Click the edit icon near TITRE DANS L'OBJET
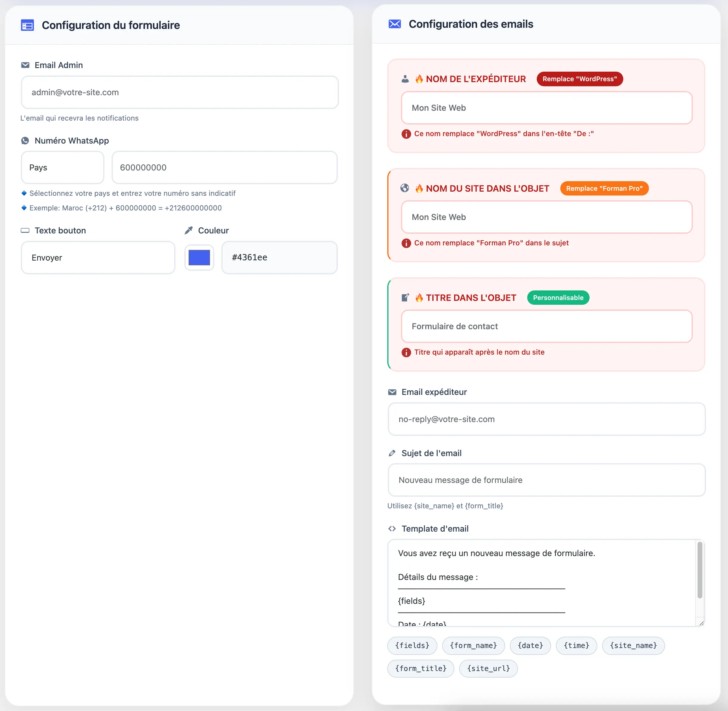 405,298
